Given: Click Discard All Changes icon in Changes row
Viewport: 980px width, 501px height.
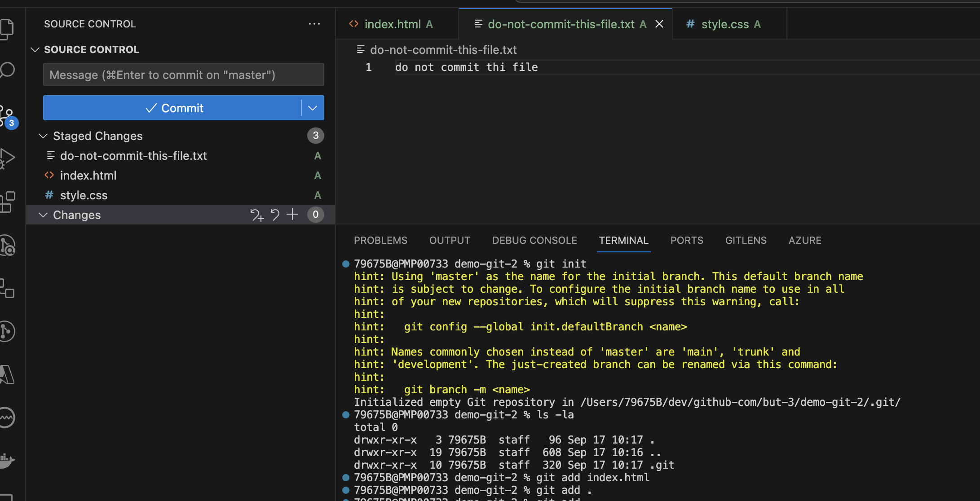Looking at the screenshot, I should pos(275,215).
